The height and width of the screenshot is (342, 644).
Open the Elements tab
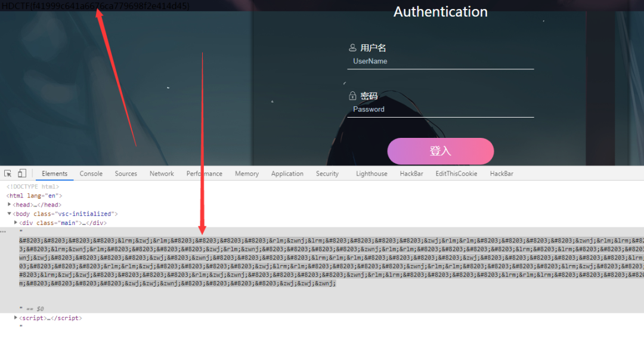coord(55,174)
